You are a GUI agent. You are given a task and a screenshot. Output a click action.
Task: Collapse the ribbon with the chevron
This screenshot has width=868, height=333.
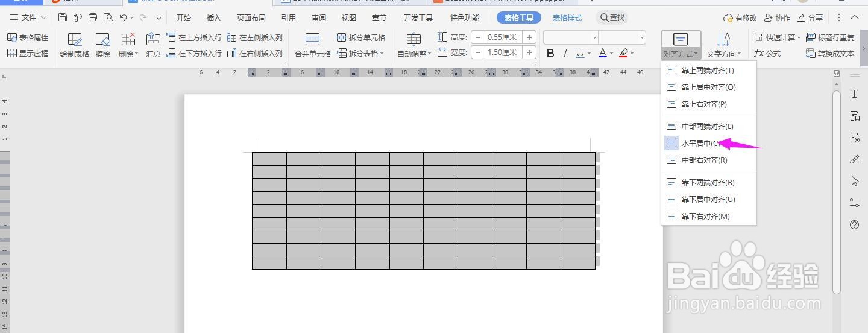[855, 17]
